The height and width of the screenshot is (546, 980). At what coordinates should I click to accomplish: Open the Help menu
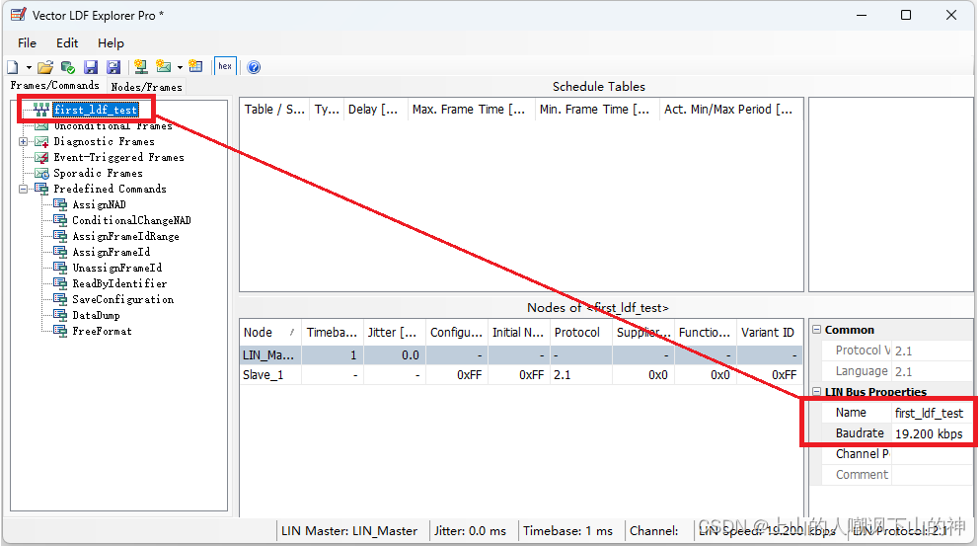click(111, 43)
